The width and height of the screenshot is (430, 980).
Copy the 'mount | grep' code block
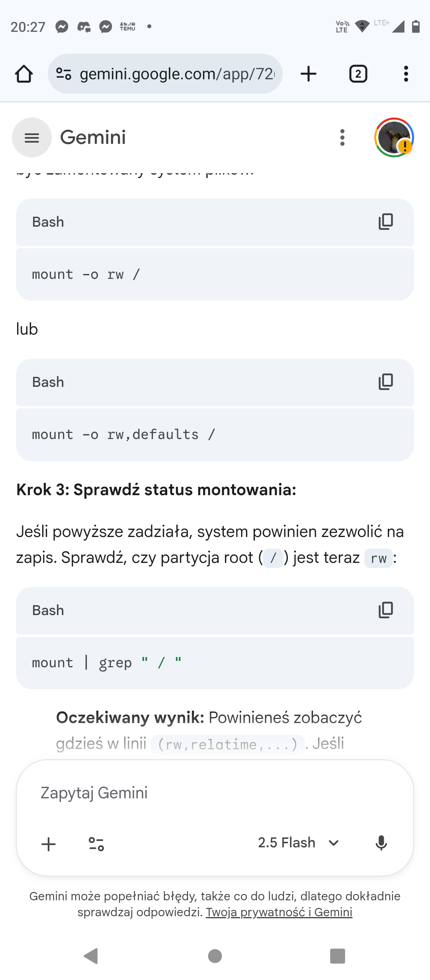click(385, 610)
